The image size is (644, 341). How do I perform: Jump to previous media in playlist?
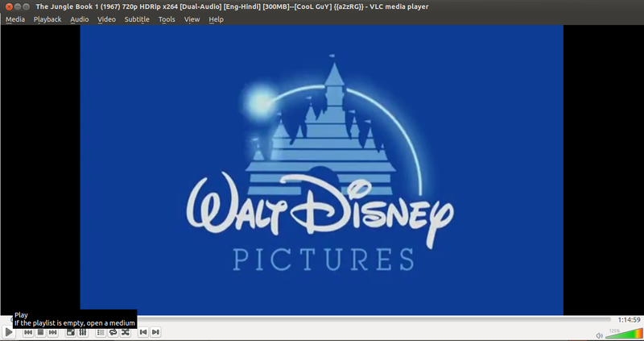[28, 332]
